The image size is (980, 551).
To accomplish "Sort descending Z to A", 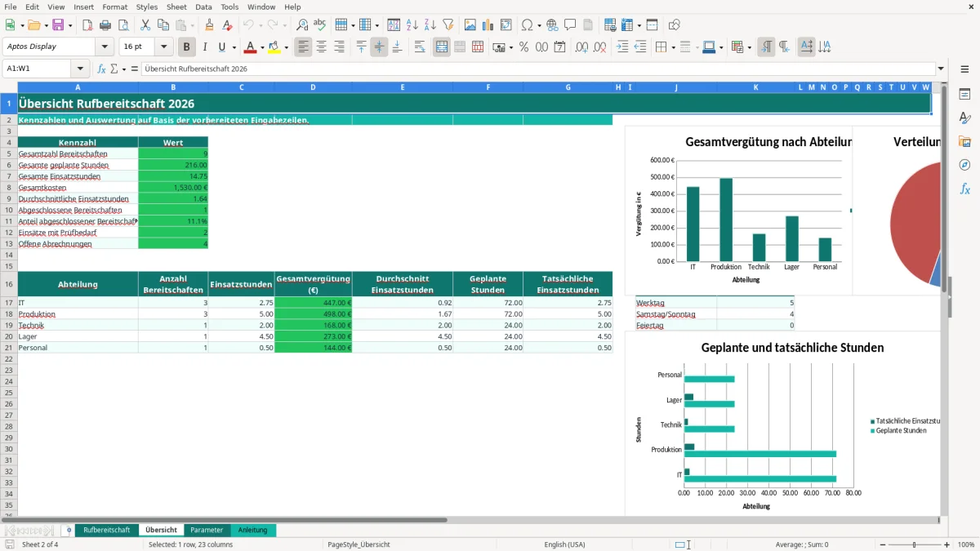I will tap(430, 25).
